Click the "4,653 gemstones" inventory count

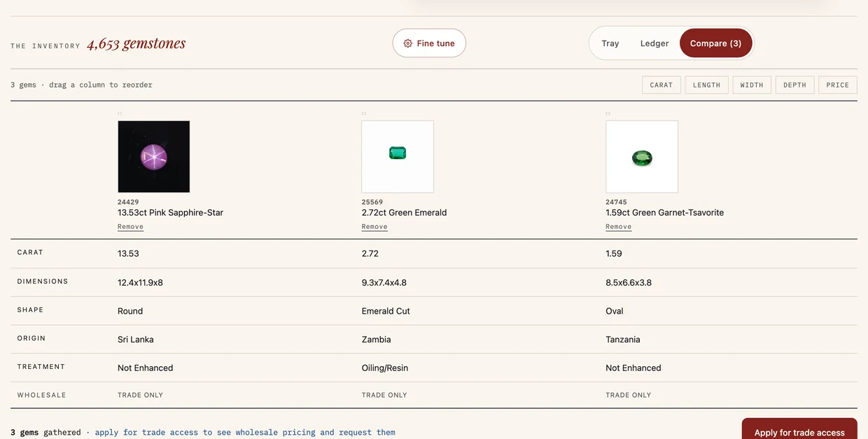tap(136, 44)
